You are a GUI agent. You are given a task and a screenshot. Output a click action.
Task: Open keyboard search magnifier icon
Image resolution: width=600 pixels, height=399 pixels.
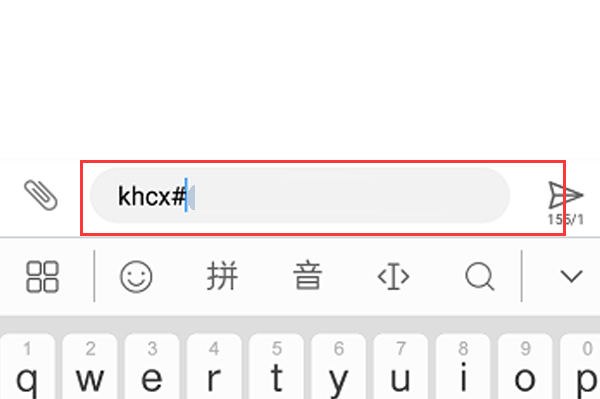tap(479, 276)
